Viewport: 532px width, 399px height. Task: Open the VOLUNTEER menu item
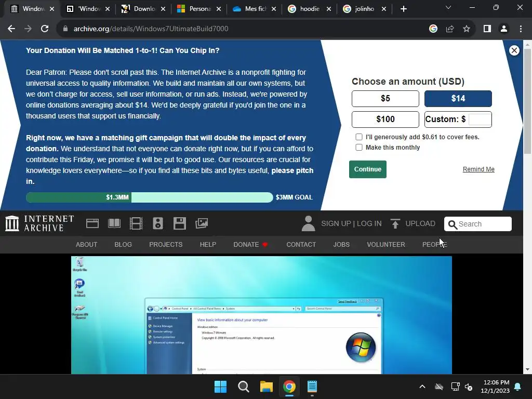tap(386, 245)
